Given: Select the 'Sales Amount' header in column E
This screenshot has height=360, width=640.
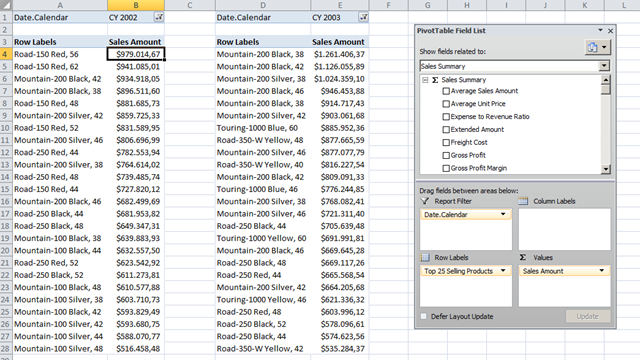Looking at the screenshot, I should point(340,42).
